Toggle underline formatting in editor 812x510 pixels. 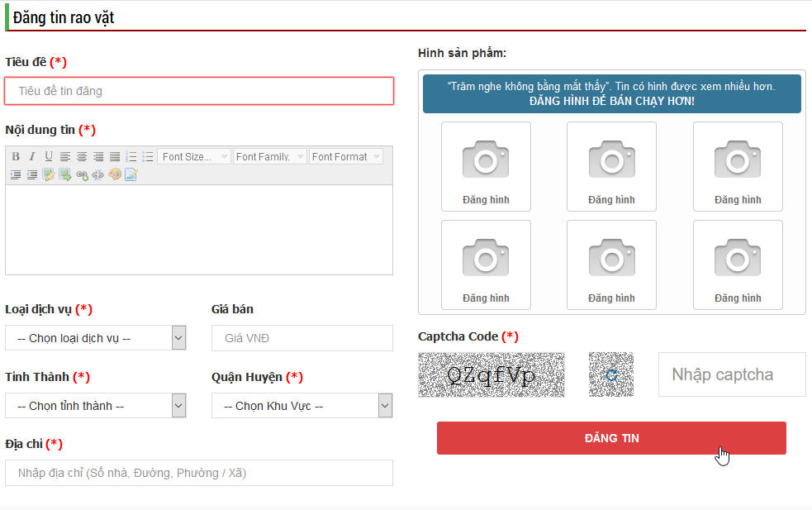pos(49,156)
